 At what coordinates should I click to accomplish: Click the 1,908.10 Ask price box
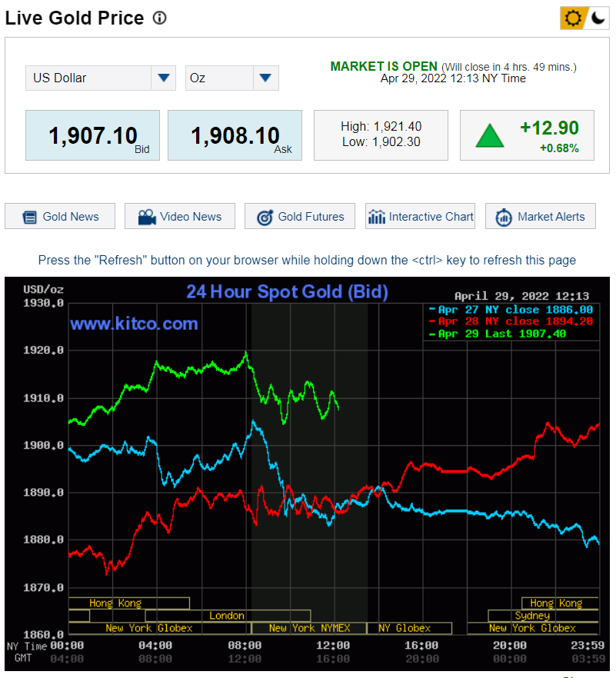pos(235,135)
